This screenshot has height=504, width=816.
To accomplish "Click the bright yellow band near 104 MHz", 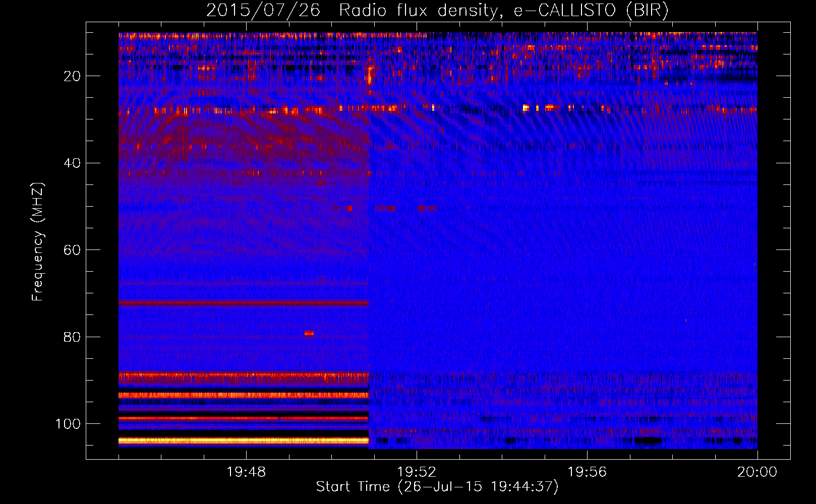I will [x=244, y=440].
